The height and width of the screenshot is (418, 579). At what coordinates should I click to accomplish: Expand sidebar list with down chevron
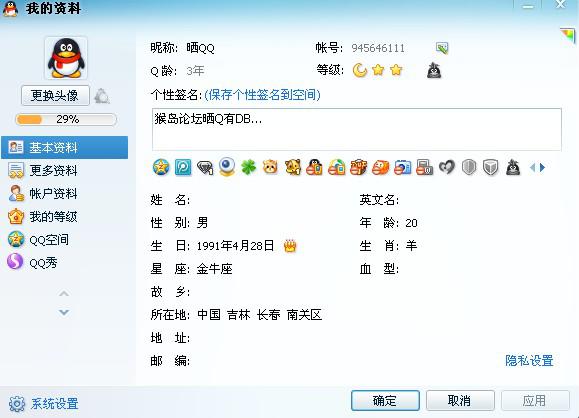(64, 312)
